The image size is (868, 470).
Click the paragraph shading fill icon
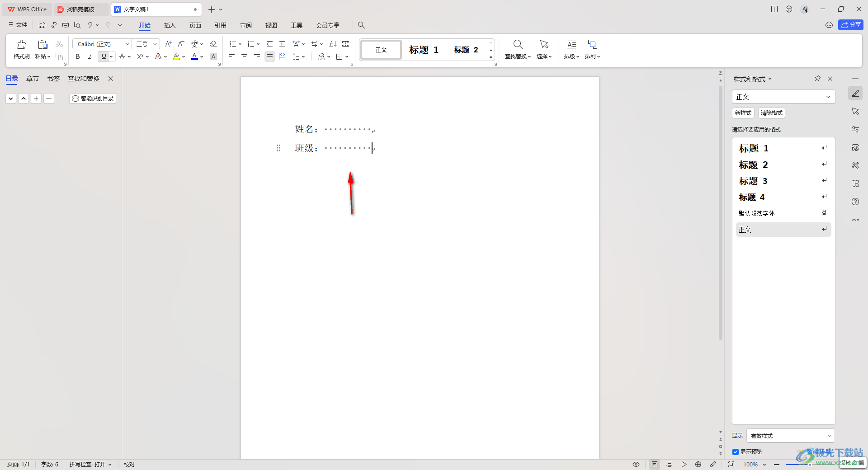(x=321, y=56)
